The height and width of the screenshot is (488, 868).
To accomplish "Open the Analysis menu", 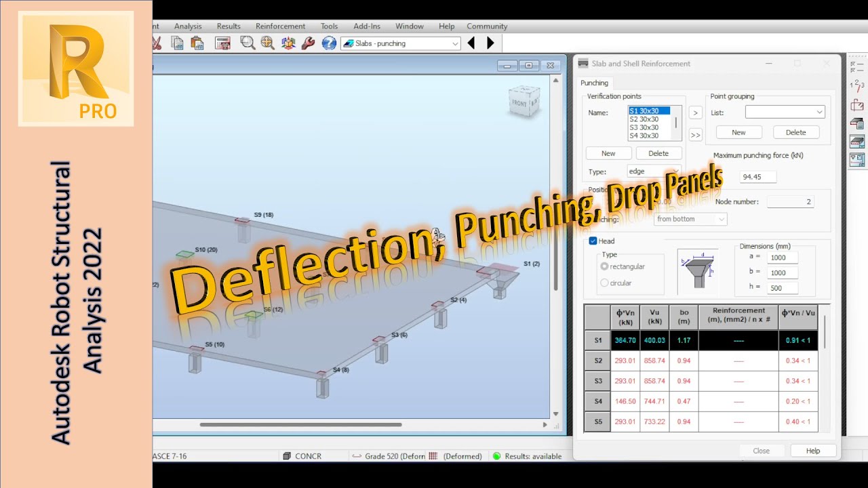I will point(188,26).
